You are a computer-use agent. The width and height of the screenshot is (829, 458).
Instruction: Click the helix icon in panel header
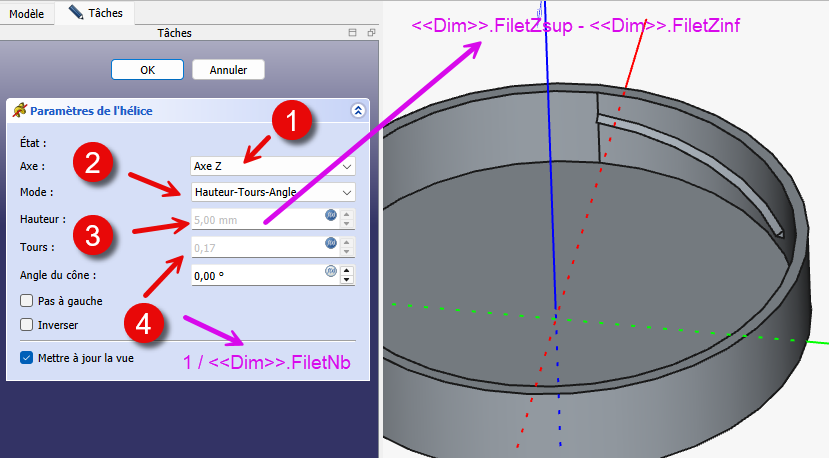18,111
